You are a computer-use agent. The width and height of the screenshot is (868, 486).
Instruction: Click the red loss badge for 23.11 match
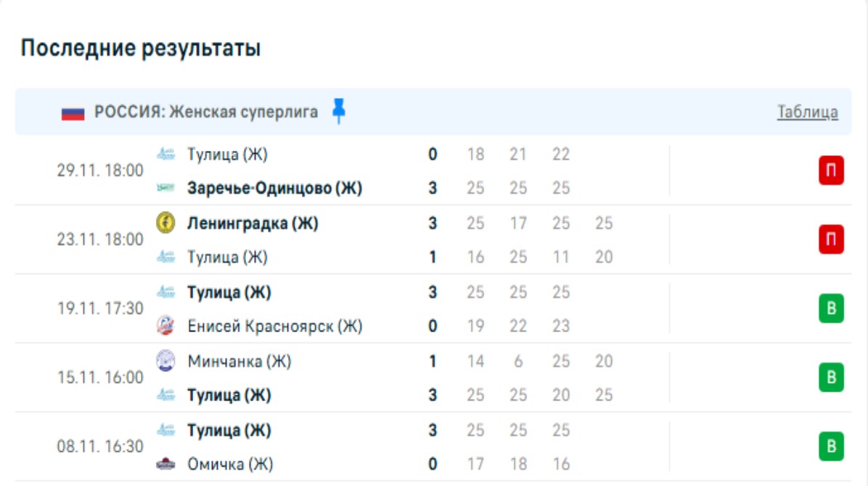(x=831, y=240)
